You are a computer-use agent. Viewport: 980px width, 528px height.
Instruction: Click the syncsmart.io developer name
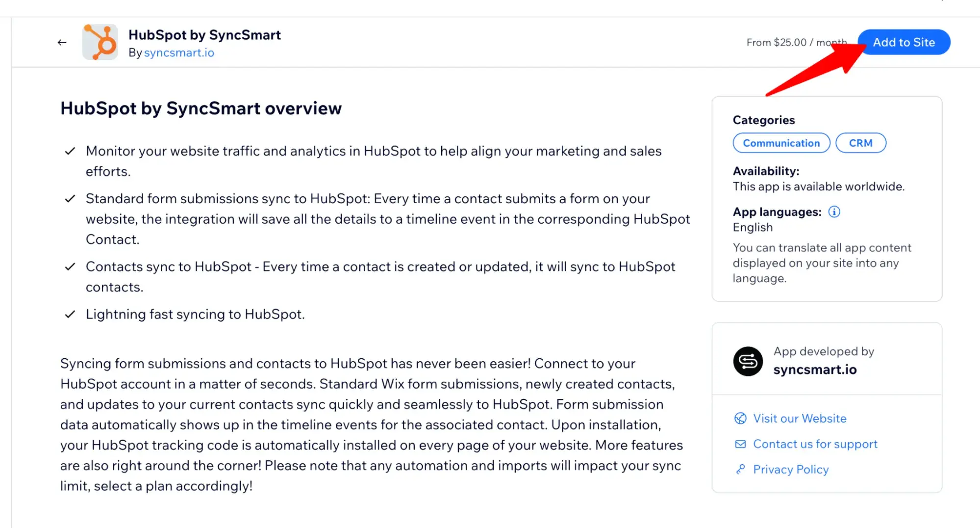815,370
